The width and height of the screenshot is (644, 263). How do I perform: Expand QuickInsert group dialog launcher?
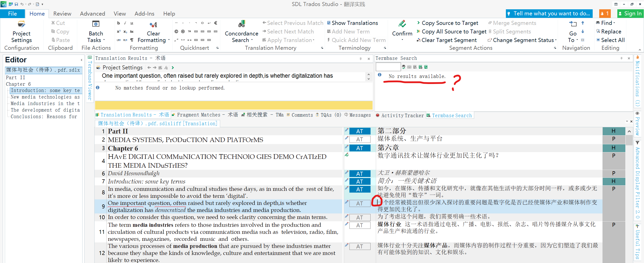click(217, 48)
